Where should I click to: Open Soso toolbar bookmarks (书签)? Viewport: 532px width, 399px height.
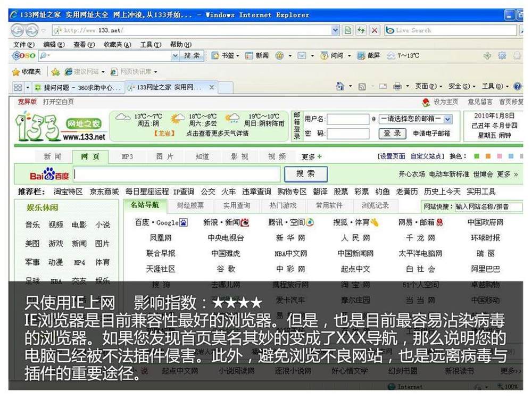click(225, 55)
